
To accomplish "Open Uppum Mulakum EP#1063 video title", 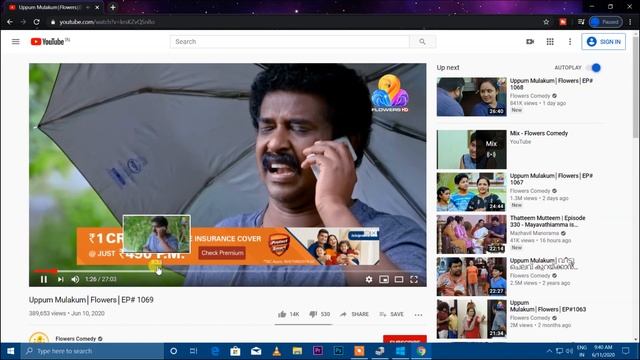I will point(548,306).
